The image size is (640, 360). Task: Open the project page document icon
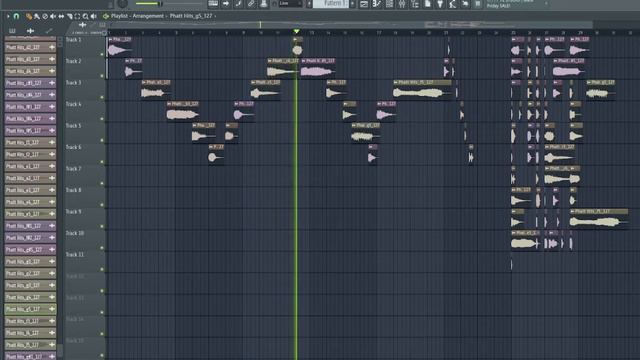click(427, 4)
